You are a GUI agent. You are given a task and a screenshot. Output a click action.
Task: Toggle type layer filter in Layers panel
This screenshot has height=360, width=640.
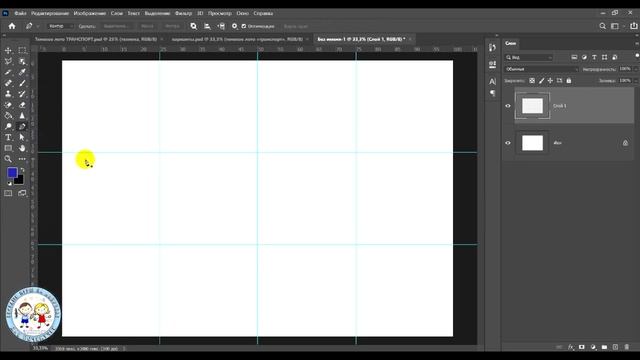[x=594, y=57]
